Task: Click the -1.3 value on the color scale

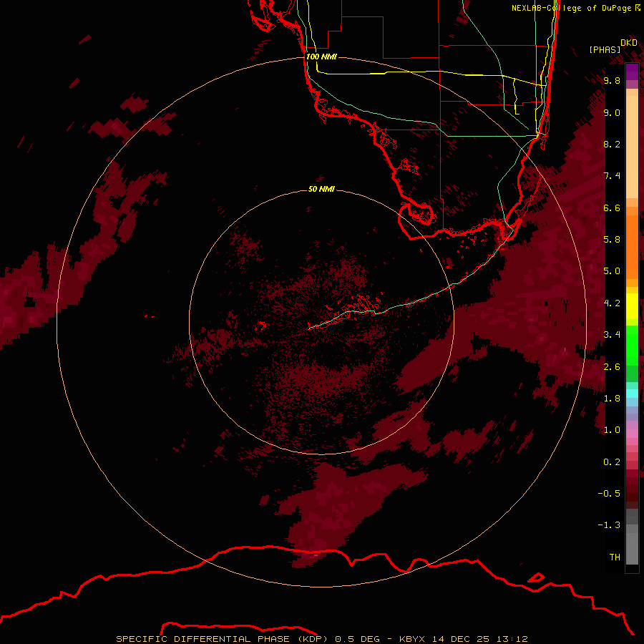Action: 609,525
